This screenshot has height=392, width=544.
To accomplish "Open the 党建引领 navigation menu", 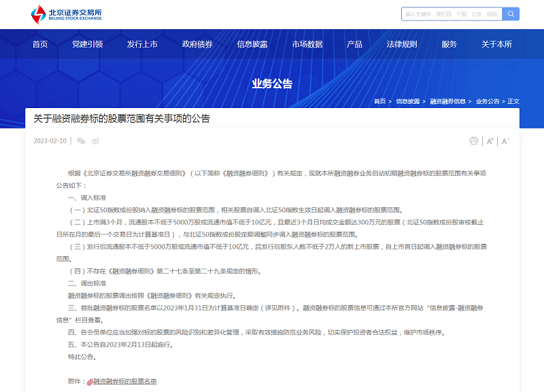I will point(87,44).
